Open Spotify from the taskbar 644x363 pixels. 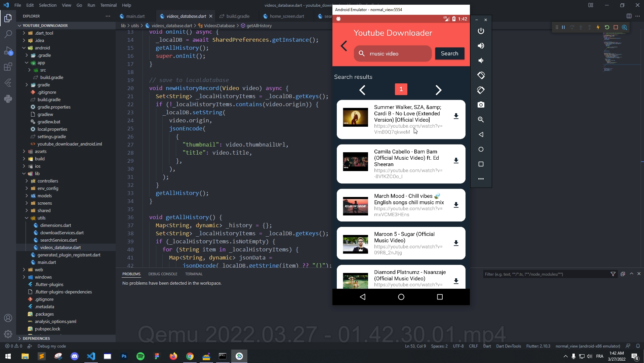[140, 356]
